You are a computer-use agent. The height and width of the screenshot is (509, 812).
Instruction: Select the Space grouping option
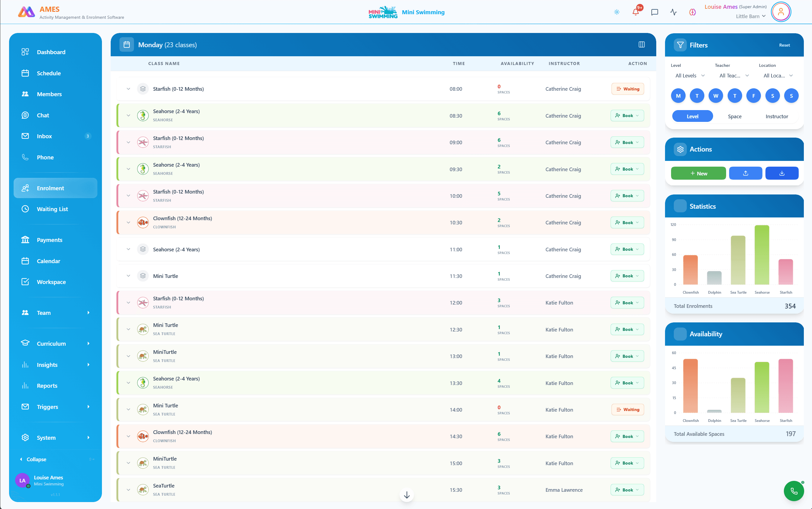pos(735,116)
